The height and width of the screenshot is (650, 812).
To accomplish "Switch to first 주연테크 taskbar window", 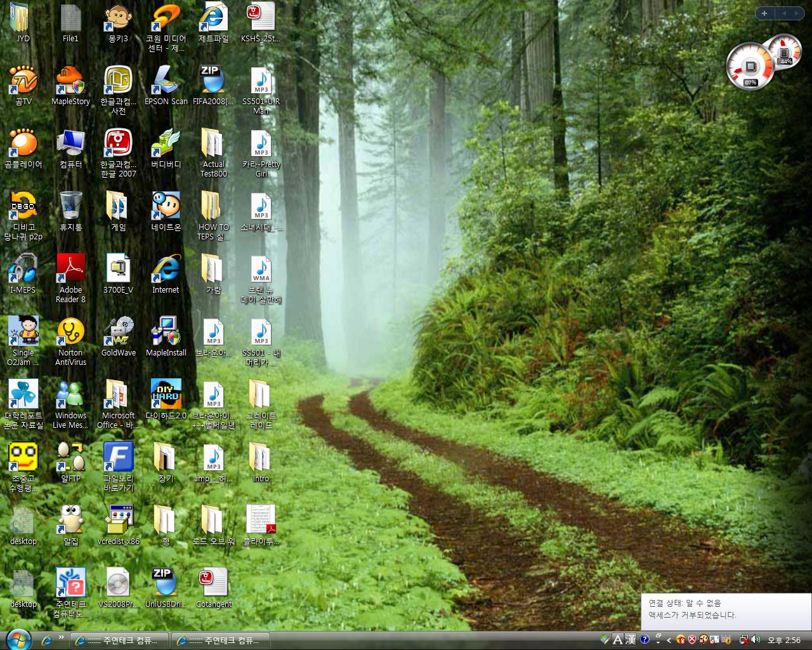I will (119, 640).
